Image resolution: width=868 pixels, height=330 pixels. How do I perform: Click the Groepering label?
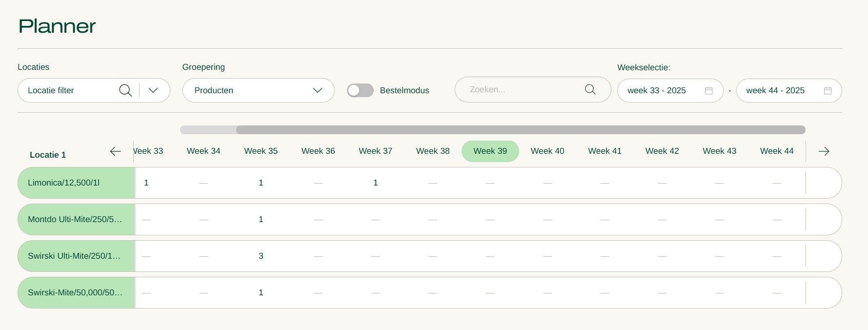(203, 67)
